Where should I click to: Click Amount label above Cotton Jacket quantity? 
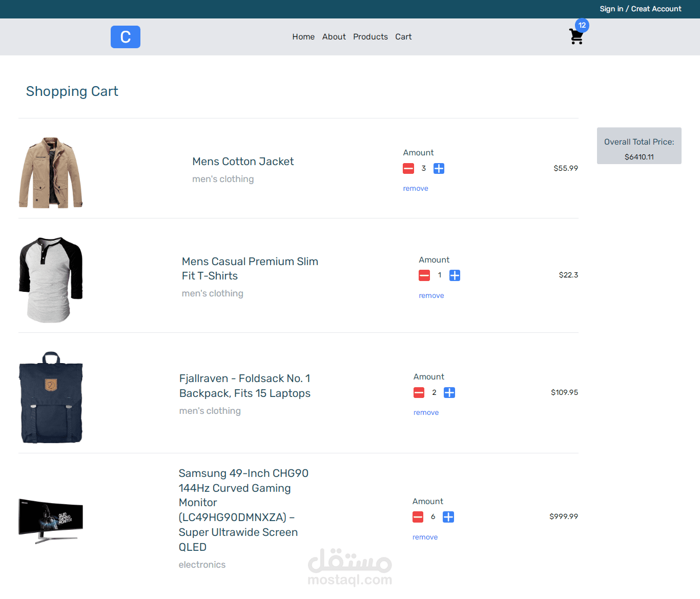coord(418,153)
